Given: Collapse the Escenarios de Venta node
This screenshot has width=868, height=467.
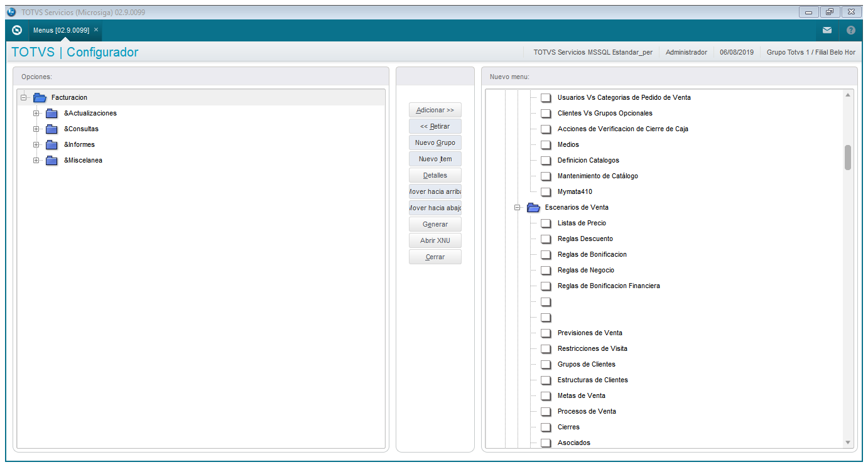Looking at the screenshot, I should 518,207.
